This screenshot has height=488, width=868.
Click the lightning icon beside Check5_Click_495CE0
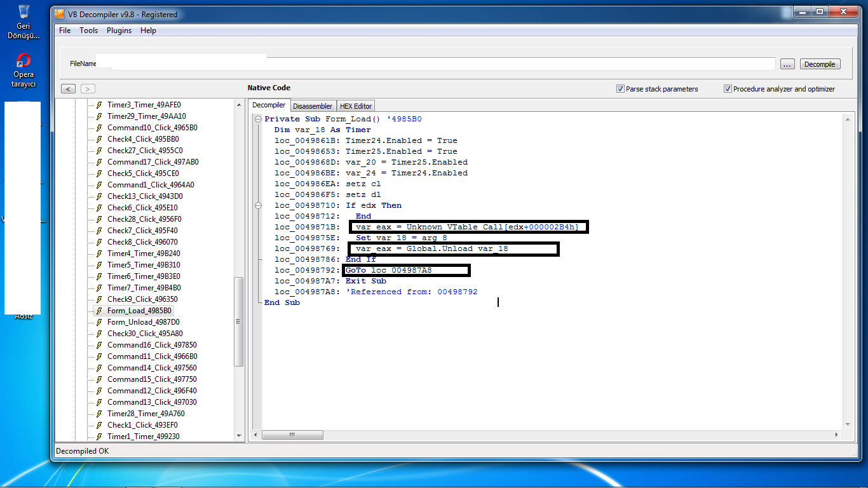point(99,173)
